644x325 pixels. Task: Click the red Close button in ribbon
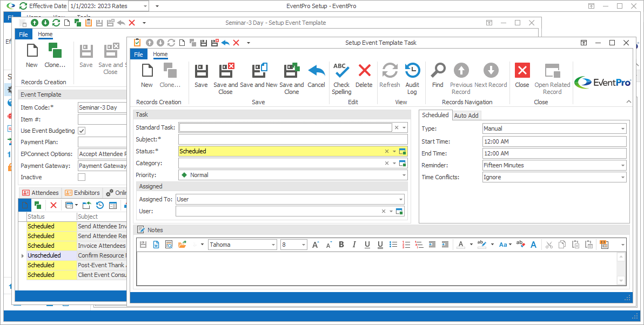click(x=522, y=76)
